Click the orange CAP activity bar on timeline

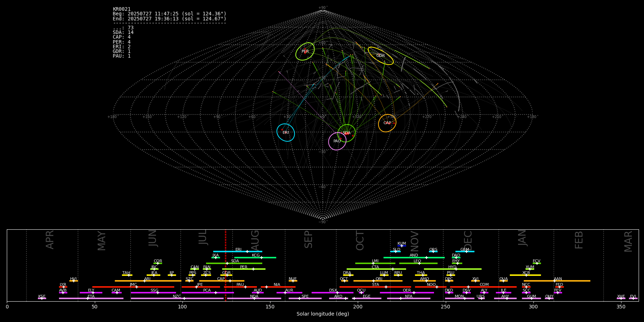pyautogui.click(x=222, y=281)
